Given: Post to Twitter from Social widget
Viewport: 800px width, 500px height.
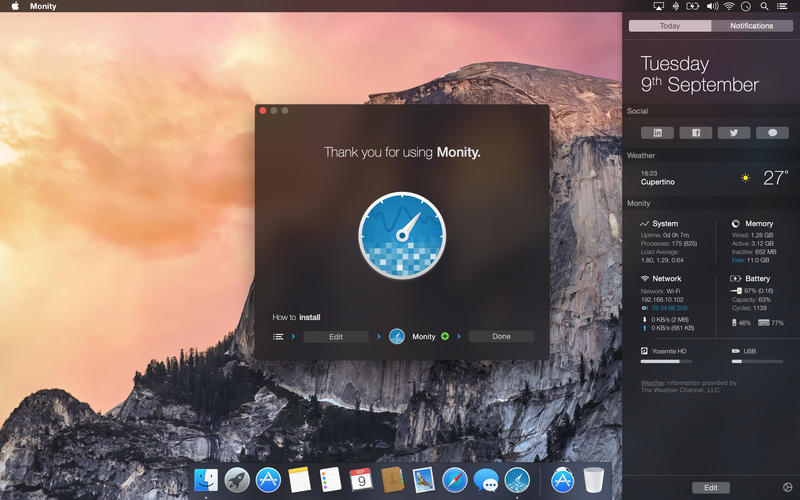Looking at the screenshot, I should click(734, 133).
